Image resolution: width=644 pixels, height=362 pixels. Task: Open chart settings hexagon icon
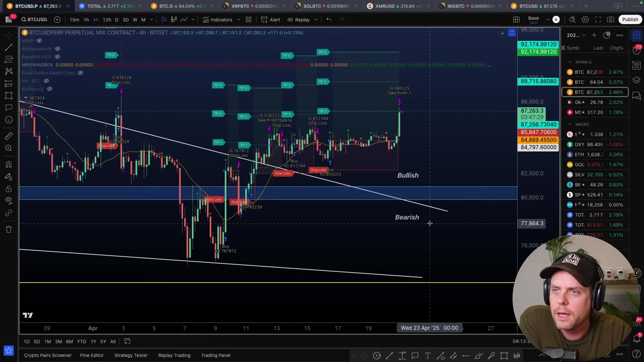click(585, 20)
